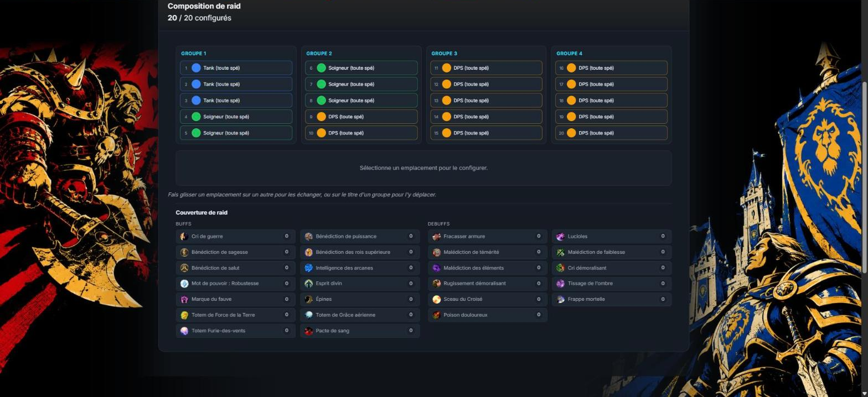
Task: Select the Frappe mortelle icon
Action: pos(561,299)
